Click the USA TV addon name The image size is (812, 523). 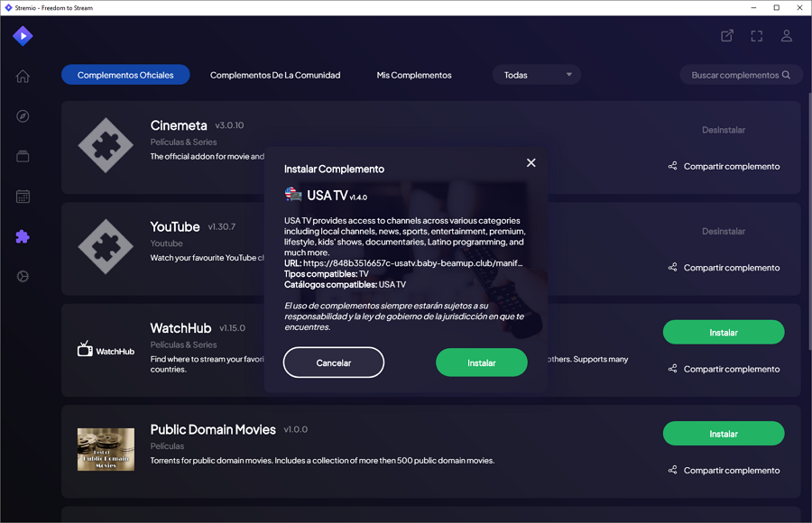coord(328,195)
